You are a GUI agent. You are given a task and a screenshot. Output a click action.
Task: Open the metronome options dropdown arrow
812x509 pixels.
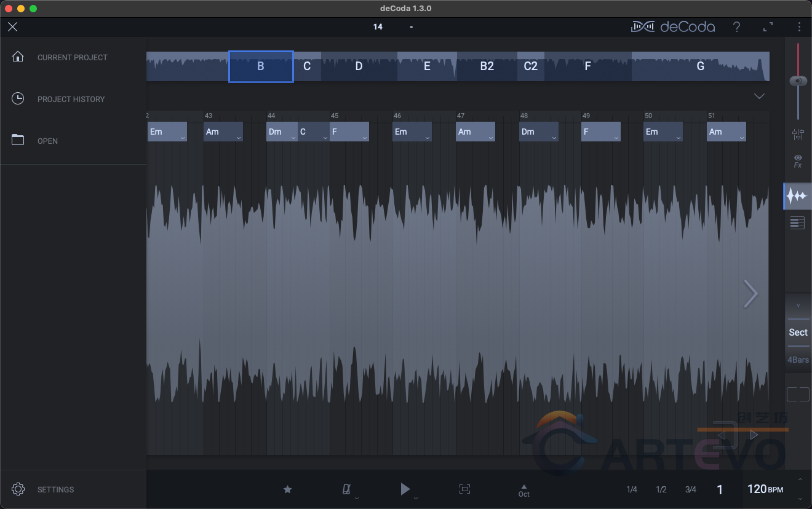(x=357, y=498)
